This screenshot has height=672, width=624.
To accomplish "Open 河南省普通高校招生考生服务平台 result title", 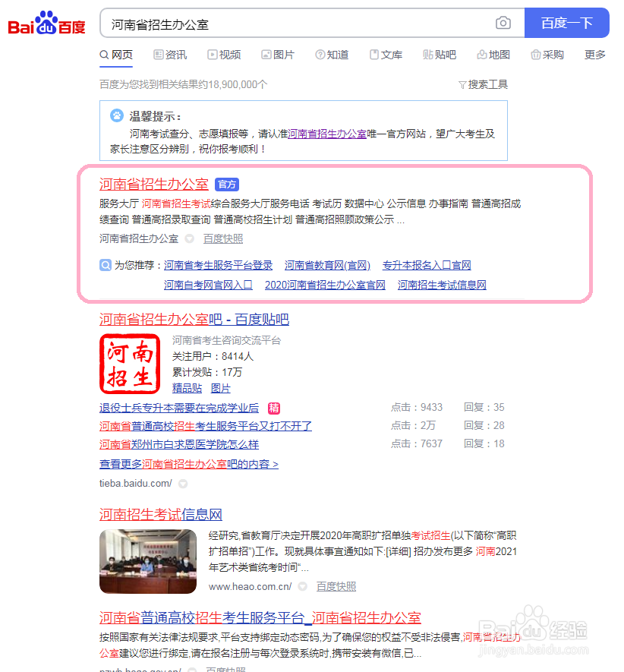I will click(x=260, y=617).
